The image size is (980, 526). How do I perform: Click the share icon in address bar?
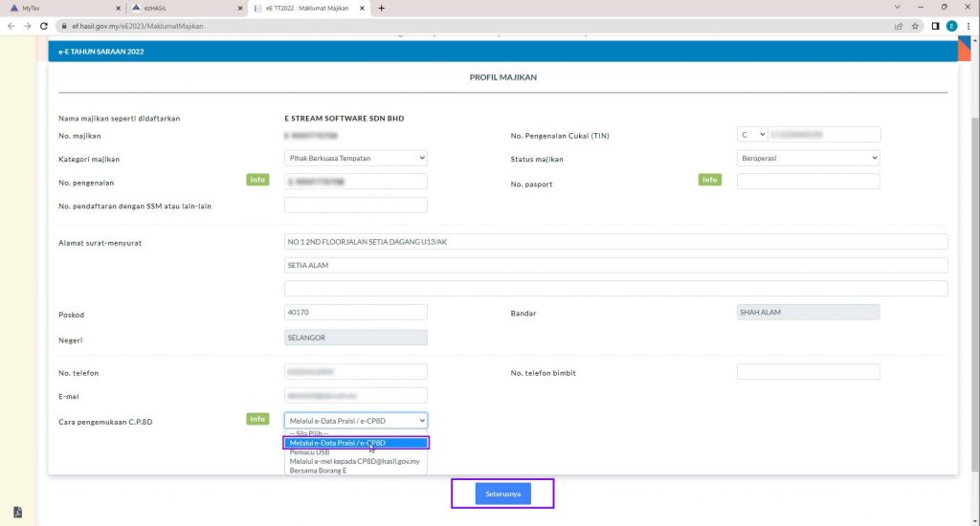(x=899, y=26)
